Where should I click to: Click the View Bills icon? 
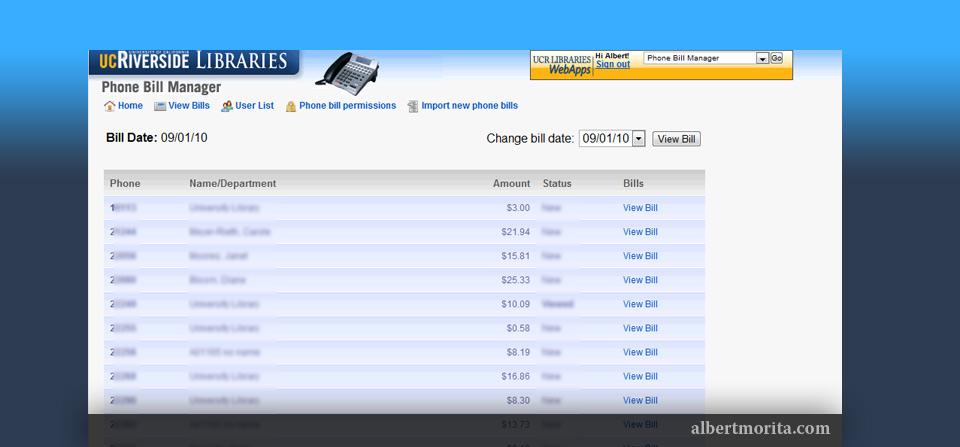point(160,106)
